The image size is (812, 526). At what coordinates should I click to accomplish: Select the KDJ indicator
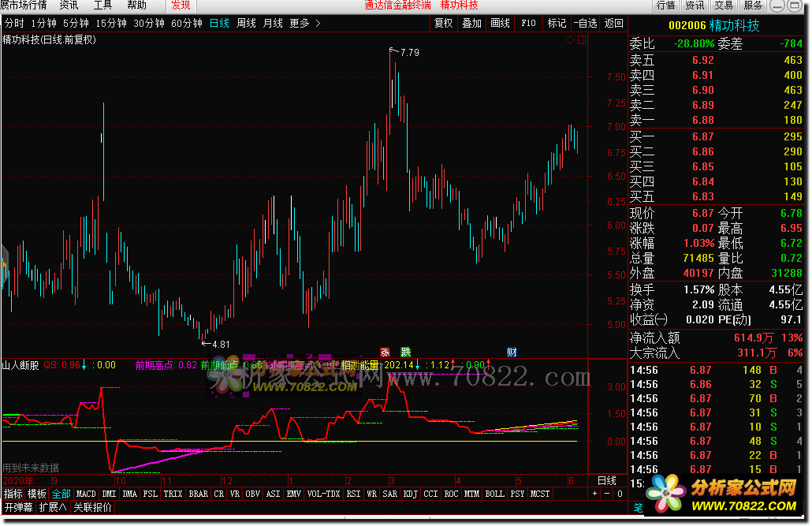pyautogui.click(x=411, y=494)
